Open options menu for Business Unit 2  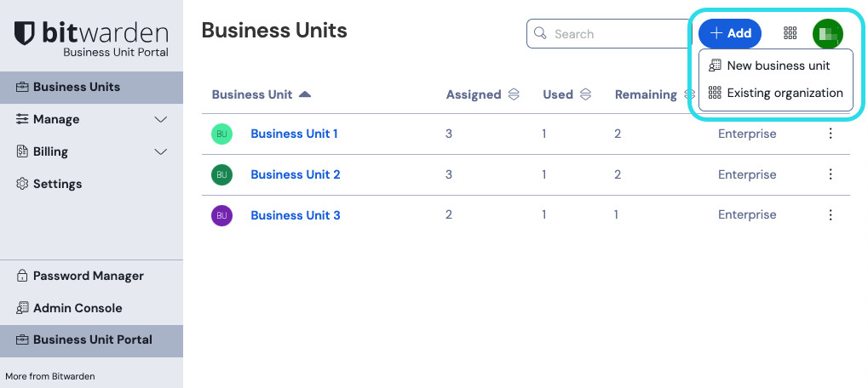pos(831,174)
